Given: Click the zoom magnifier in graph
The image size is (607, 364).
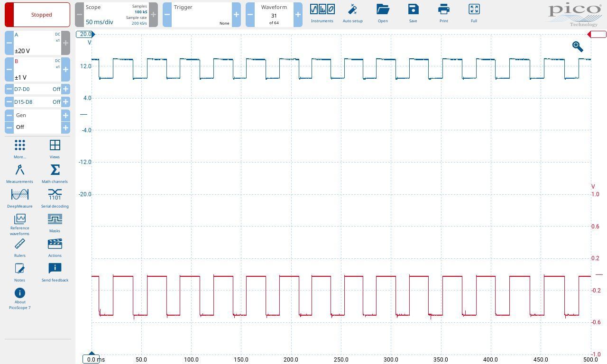Looking at the screenshot, I should (577, 46).
